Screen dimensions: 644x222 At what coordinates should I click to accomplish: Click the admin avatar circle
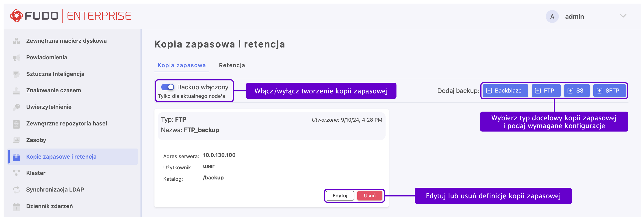pos(552,17)
